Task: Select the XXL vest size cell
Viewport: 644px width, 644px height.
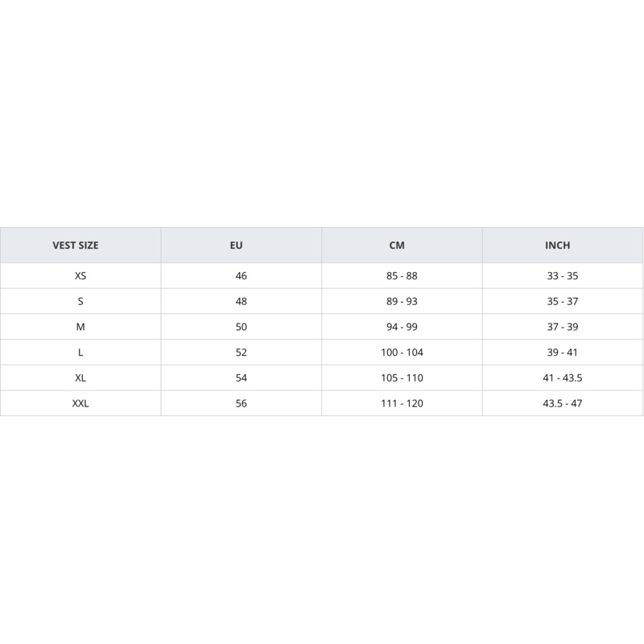Action: point(80,403)
